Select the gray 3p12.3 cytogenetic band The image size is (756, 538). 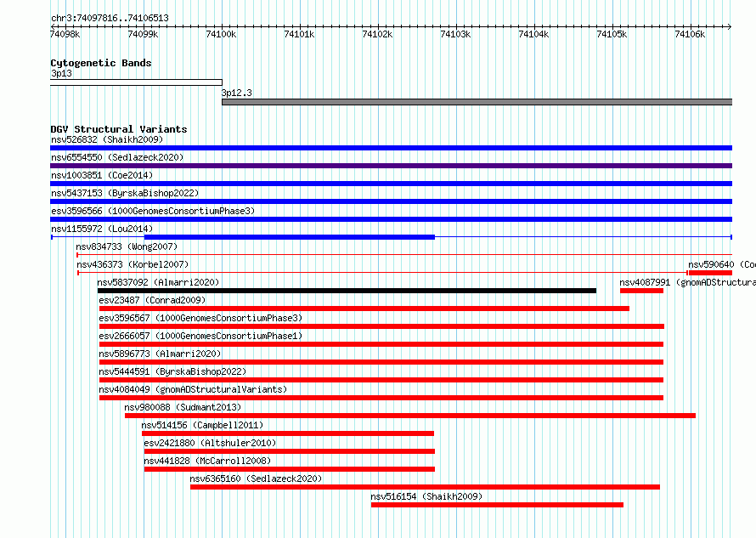[x=477, y=102]
